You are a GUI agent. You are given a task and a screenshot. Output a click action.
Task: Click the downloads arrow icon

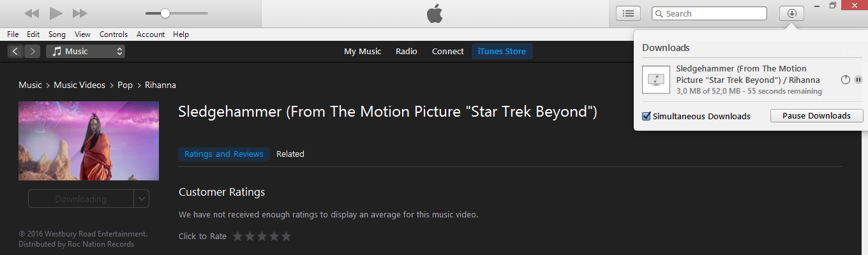point(791,13)
